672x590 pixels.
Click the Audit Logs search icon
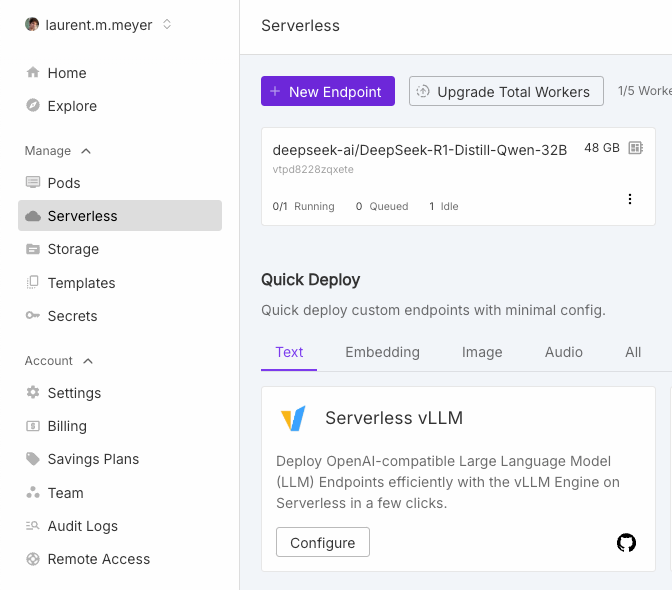point(33,525)
